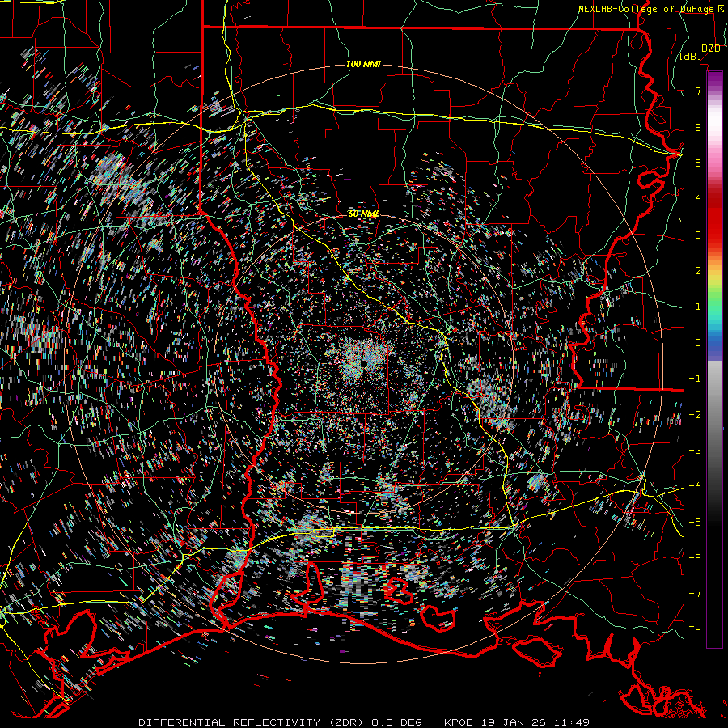Image resolution: width=728 pixels, height=728 pixels.
Task: Click the 2 dB value on color scale
Action: (x=698, y=271)
